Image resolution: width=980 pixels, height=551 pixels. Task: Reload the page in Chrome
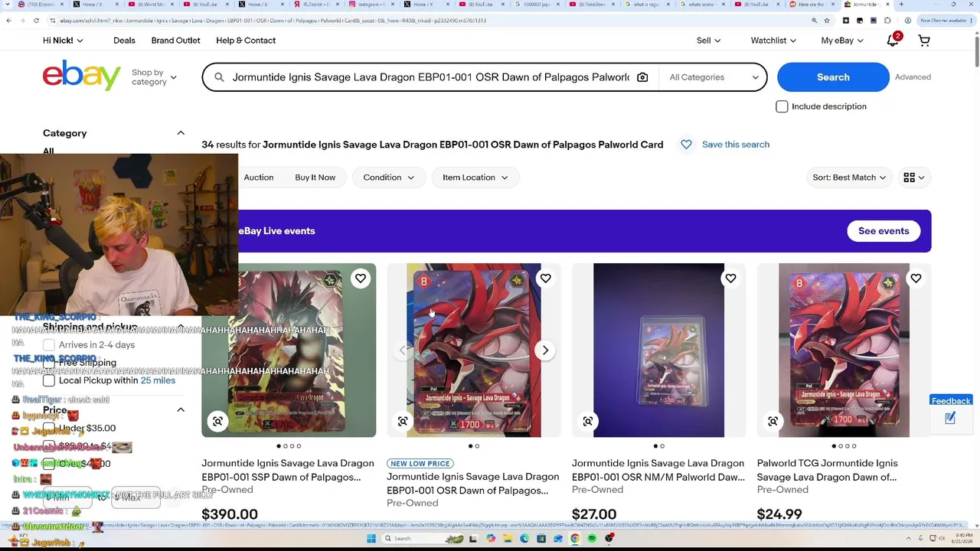tap(36, 21)
